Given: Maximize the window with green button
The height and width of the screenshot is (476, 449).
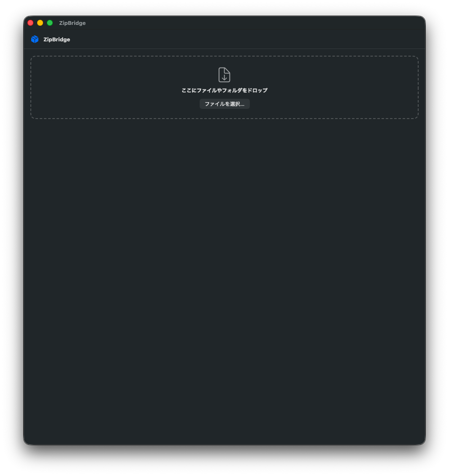Looking at the screenshot, I should pyautogui.click(x=50, y=23).
